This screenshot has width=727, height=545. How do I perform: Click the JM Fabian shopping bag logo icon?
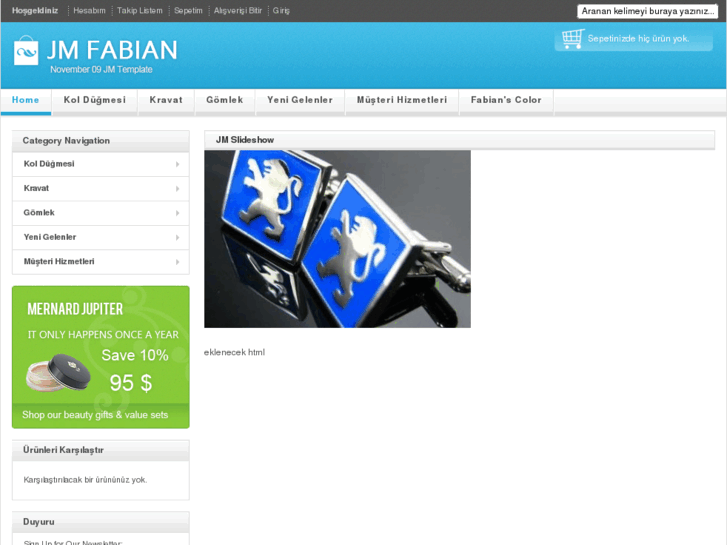[26, 51]
